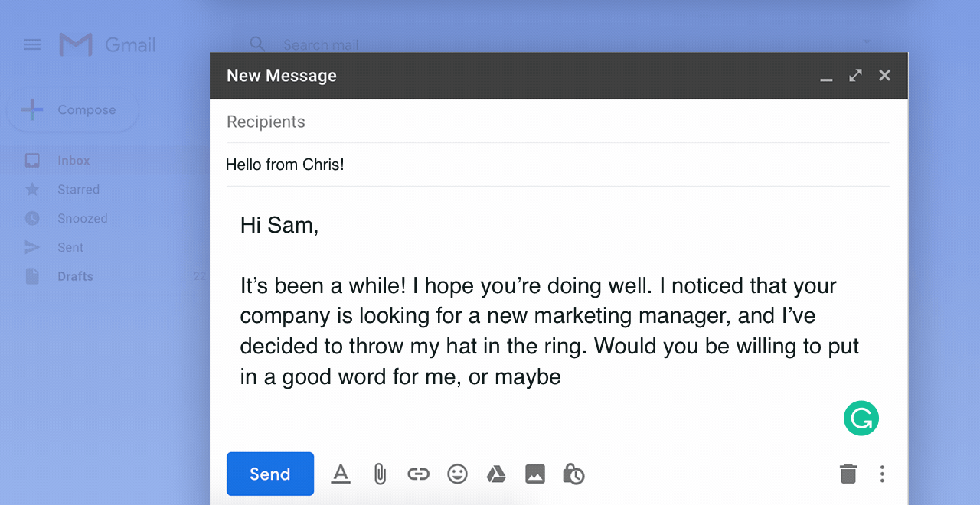Open the emoji picker

457,474
